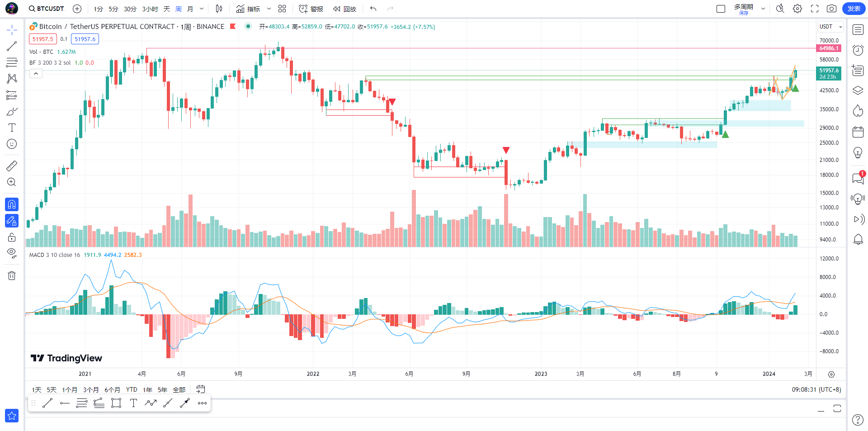Open the hotlists flame icon

click(858, 111)
